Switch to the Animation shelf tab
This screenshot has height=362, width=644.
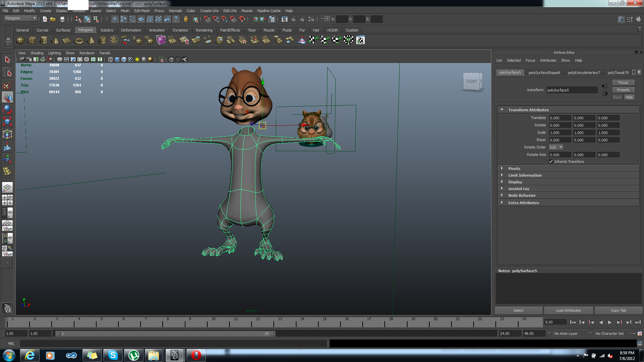pos(157,30)
